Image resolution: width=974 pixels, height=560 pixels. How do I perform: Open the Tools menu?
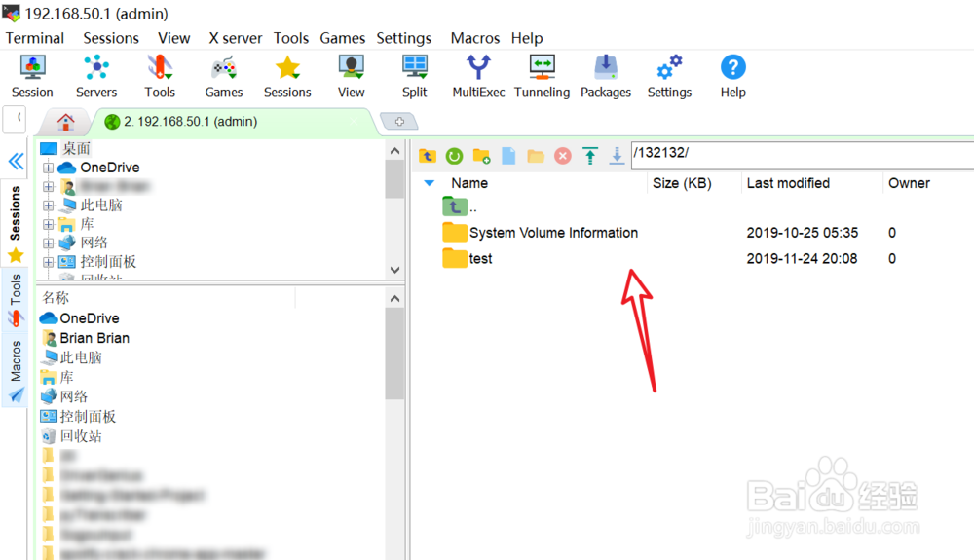[291, 38]
